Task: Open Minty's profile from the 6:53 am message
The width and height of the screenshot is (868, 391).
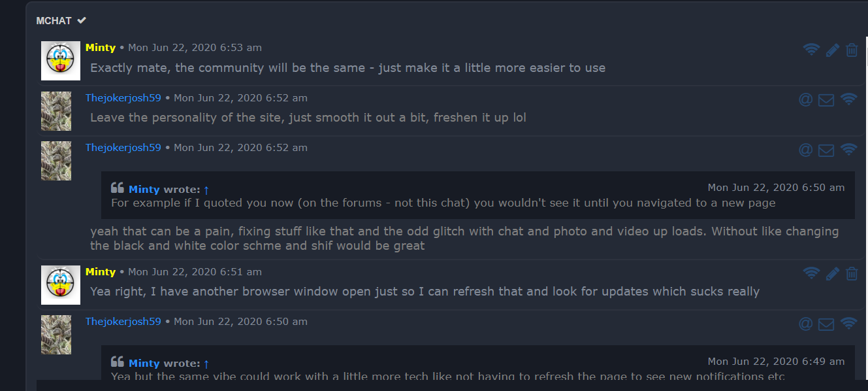Action: point(101,48)
